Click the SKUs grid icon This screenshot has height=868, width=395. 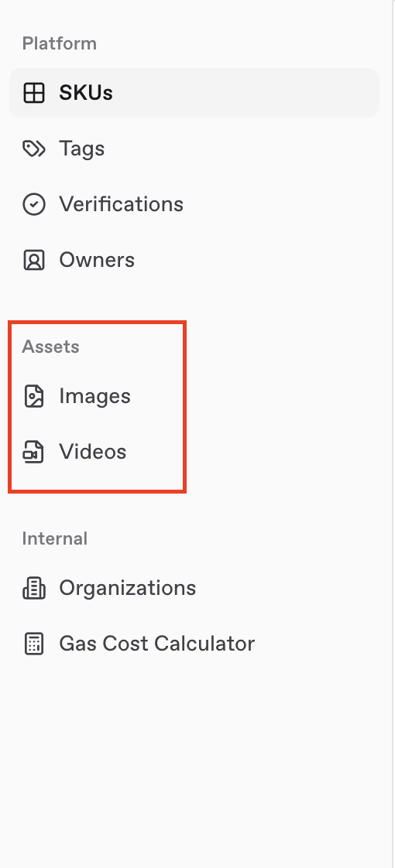click(x=34, y=93)
